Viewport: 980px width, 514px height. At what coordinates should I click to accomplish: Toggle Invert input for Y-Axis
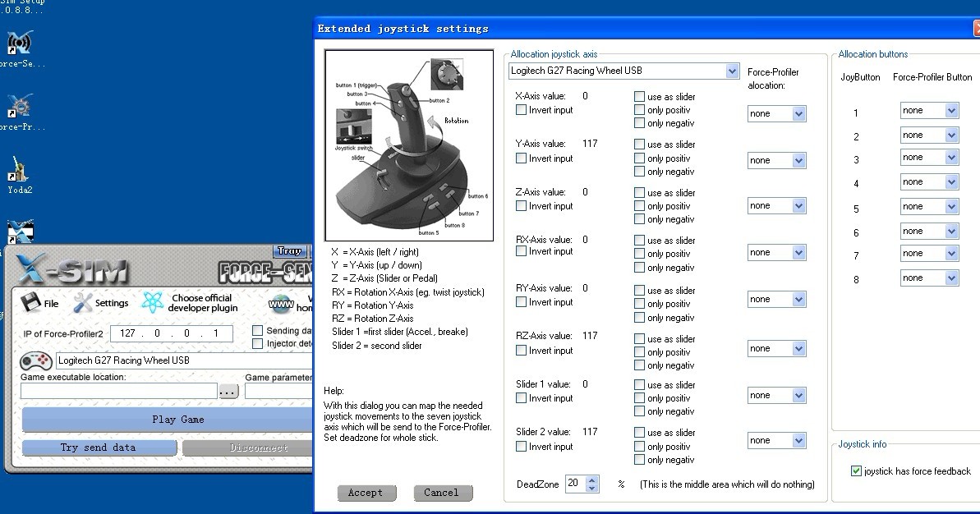tap(521, 158)
